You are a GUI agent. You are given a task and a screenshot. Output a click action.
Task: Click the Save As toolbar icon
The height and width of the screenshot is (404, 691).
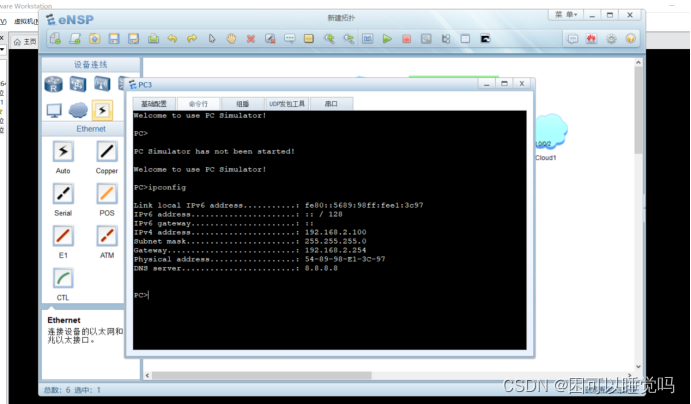click(133, 39)
